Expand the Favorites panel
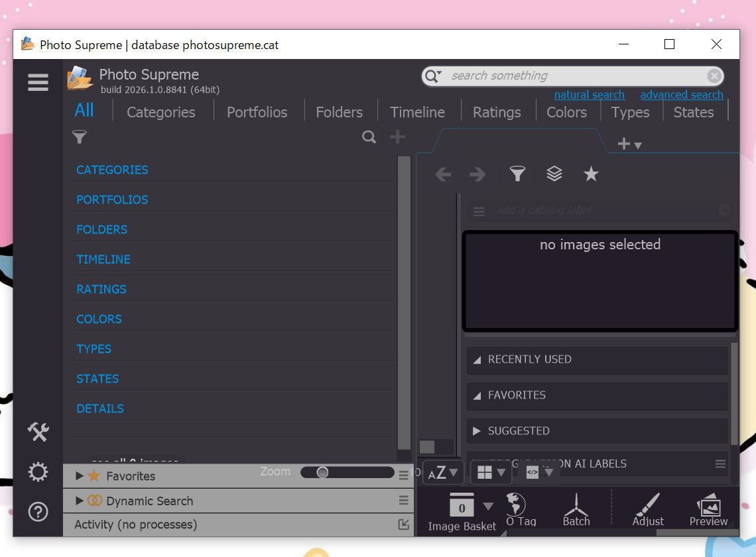The image size is (756, 557). [x=79, y=476]
